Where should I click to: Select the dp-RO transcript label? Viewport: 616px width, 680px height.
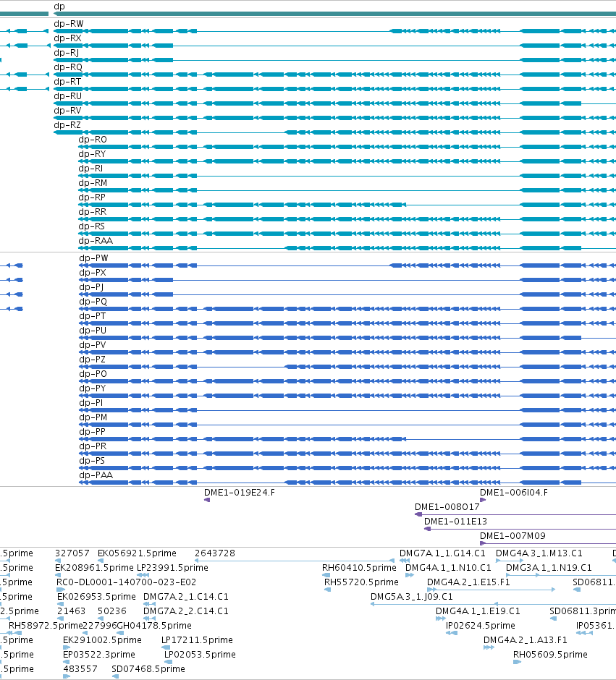tap(93, 139)
